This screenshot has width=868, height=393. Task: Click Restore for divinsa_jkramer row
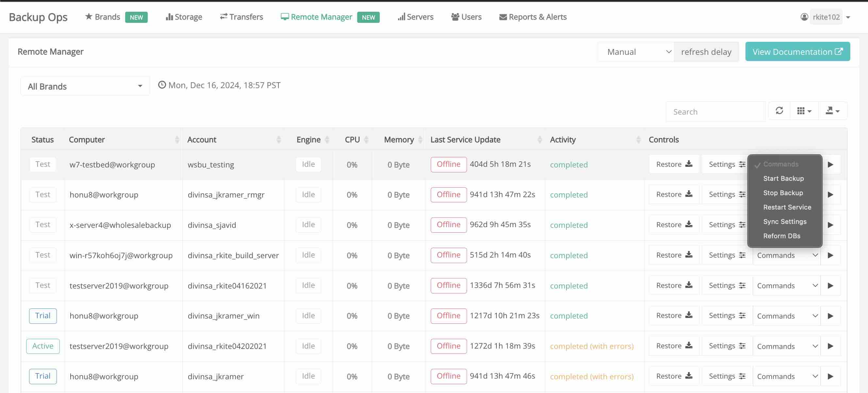click(x=674, y=376)
